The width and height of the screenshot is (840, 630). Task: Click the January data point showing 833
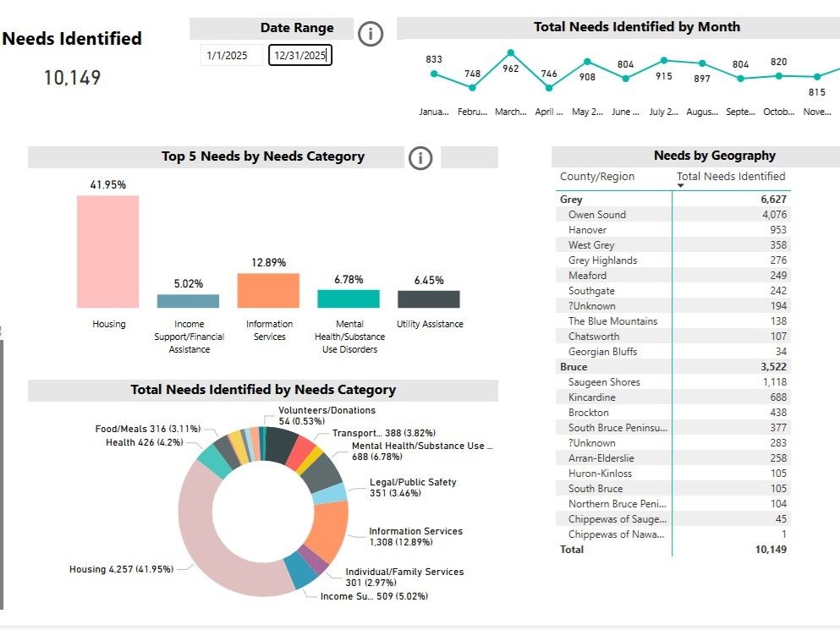[x=434, y=74]
